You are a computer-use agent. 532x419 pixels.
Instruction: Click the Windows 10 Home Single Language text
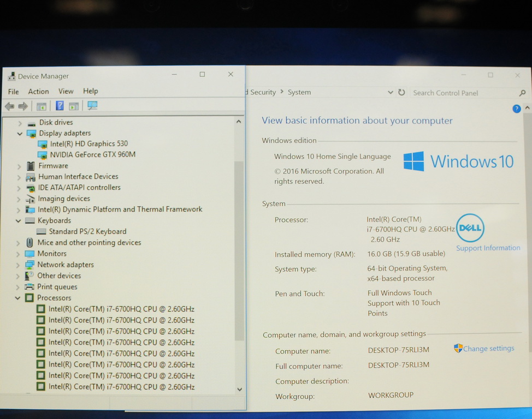point(333,156)
